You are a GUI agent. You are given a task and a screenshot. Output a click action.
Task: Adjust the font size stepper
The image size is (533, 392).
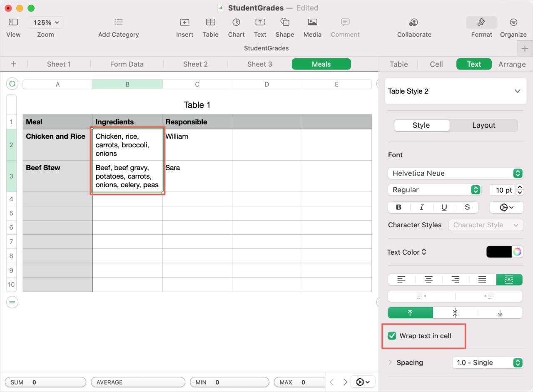pos(520,190)
